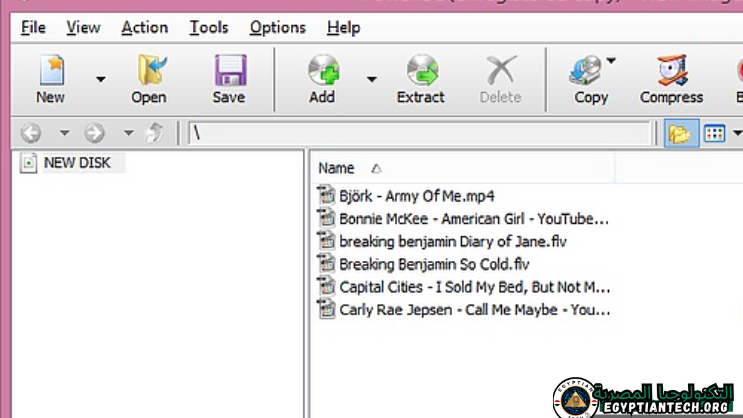
Task: Sort files by Name column header
Action: 337,168
